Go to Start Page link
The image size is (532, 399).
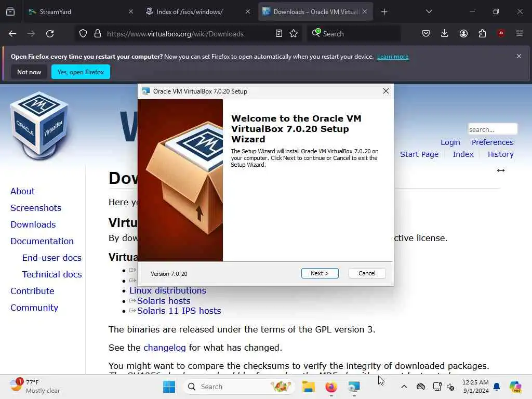pos(419,154)
